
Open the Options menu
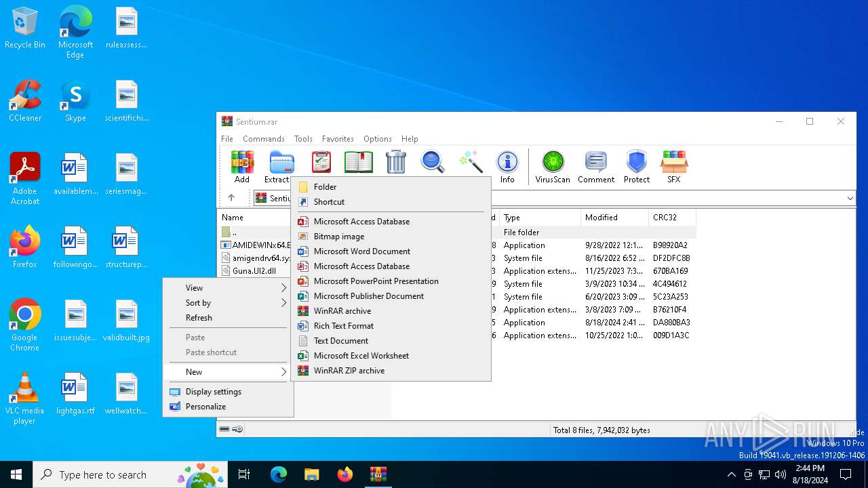pyautogui.click(x=377, y=139)
